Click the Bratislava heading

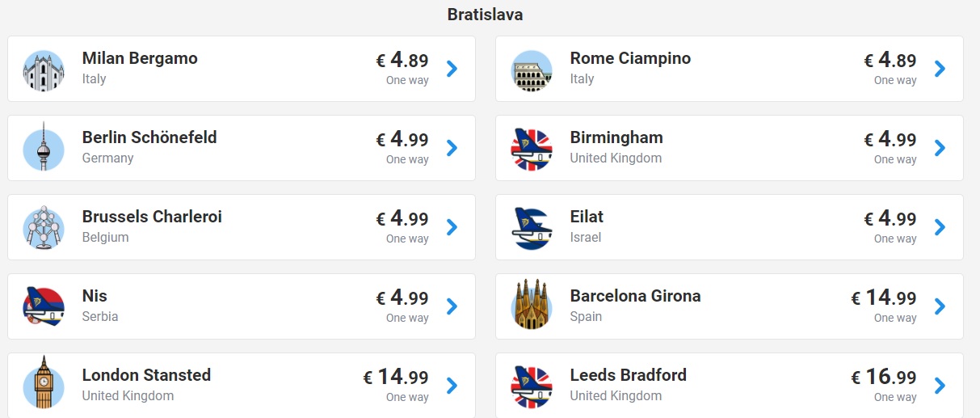click(x=485, y=15)
